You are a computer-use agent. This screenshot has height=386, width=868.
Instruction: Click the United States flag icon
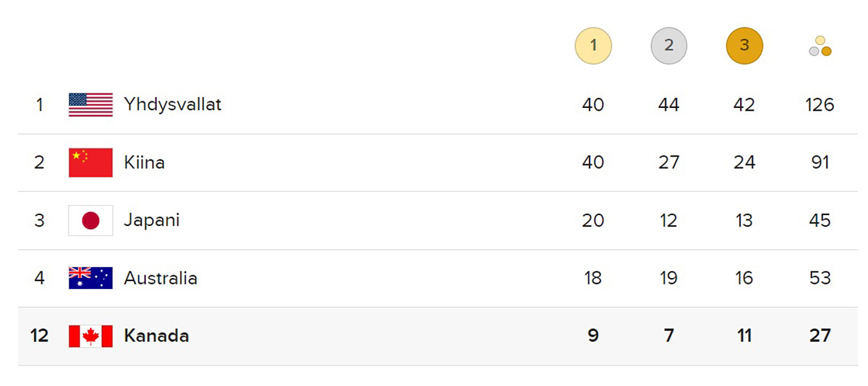point(90,104)
